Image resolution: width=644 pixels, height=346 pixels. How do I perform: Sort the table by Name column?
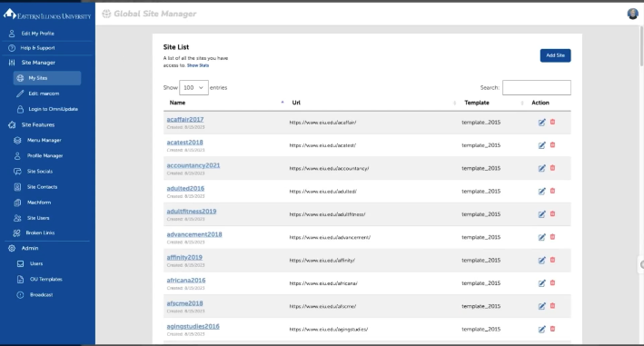coord(177,103)
